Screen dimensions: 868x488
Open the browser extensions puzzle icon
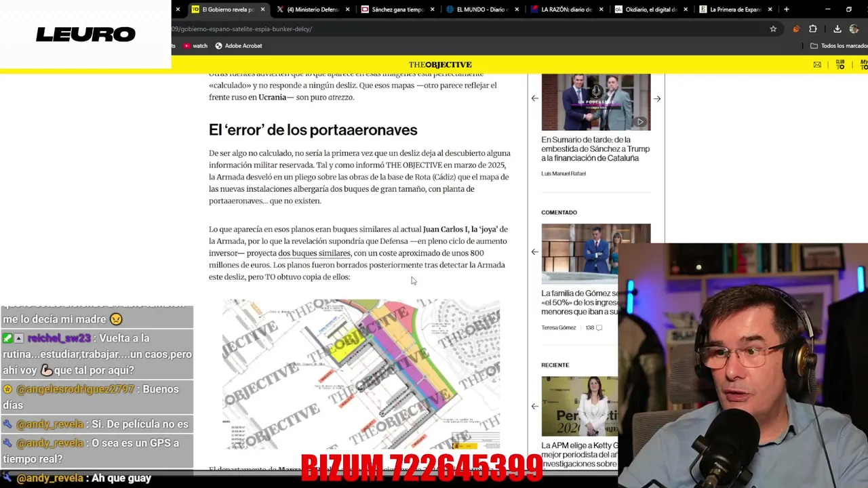click(813, 29)
